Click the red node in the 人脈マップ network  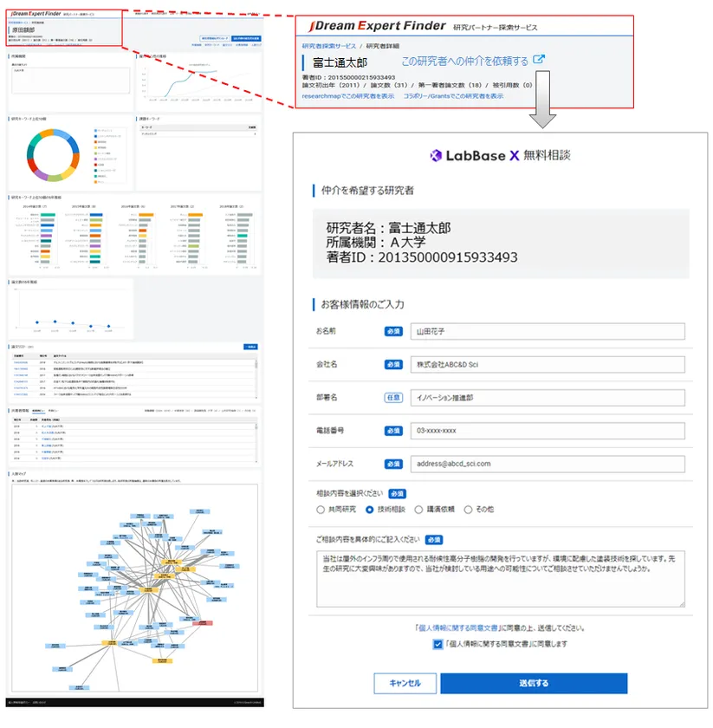tap(203, 623)
